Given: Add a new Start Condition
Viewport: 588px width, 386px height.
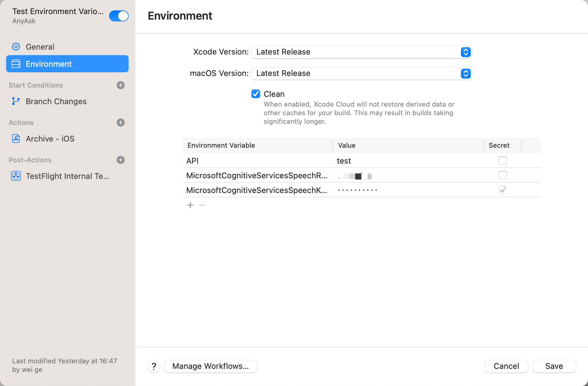Looking at the screenshot, I should click(121, 85).
